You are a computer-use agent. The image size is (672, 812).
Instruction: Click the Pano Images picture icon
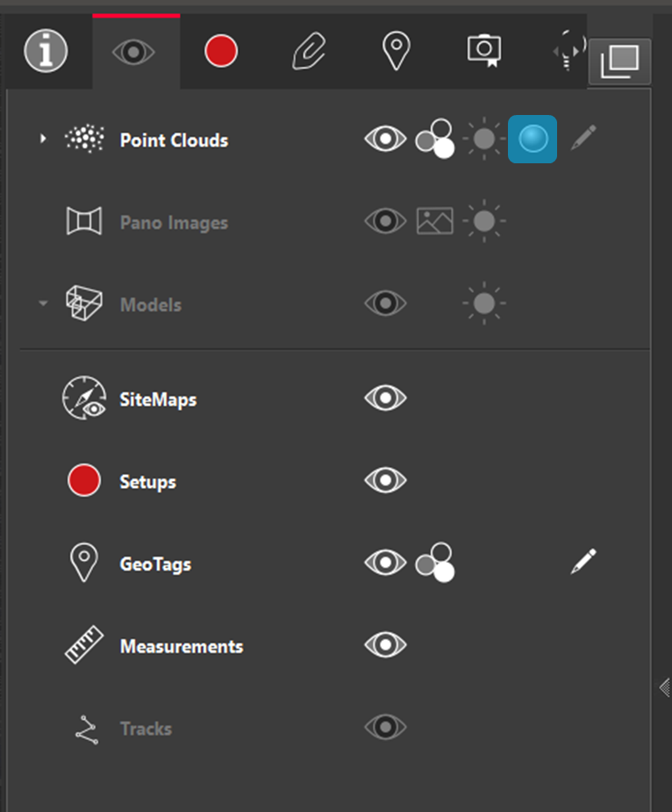click(x=435, y=221)
